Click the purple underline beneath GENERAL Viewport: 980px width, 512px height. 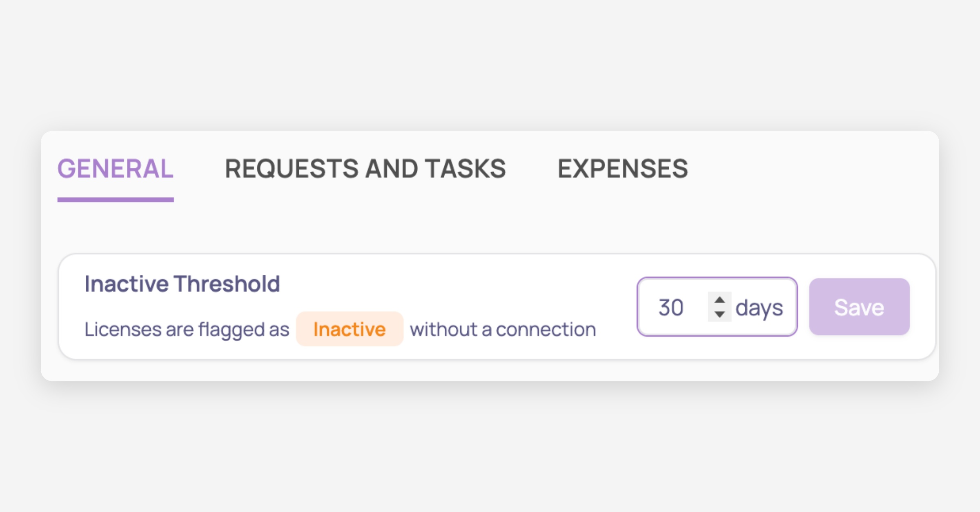point(115,200)
